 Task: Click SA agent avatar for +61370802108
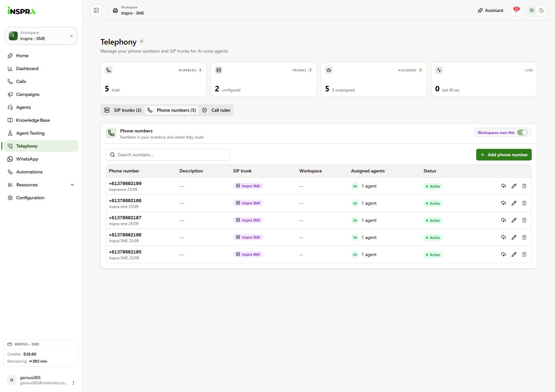[x=355, y=203]
